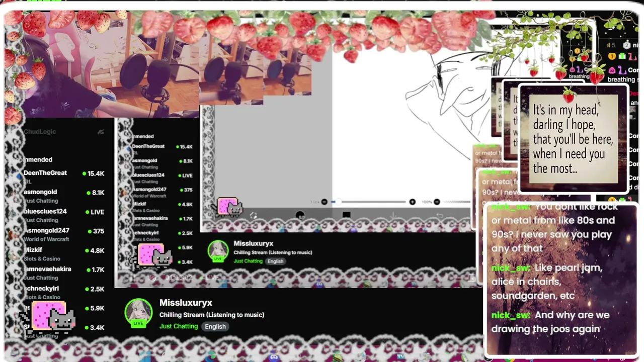Click "Slots & Casino" under Mizkif, large sidebar
This screenshot has height=362, width=644.
click(x=42, y=259)
